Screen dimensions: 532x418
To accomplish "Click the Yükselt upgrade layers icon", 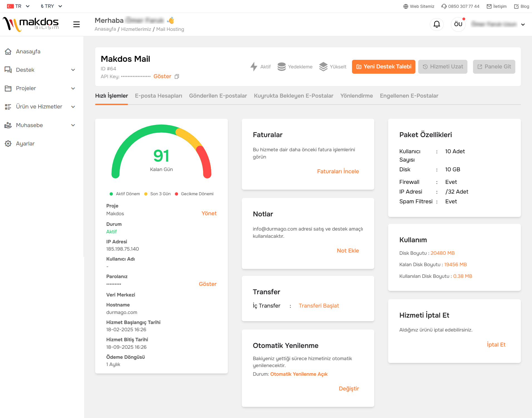I will click(323, 67).
